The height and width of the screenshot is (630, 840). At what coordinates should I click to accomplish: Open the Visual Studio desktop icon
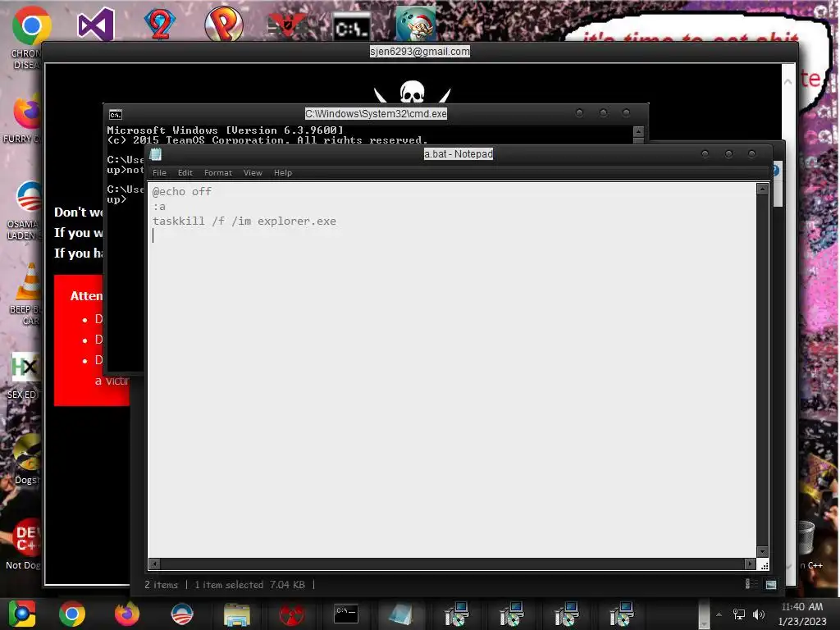click(96, 24)
